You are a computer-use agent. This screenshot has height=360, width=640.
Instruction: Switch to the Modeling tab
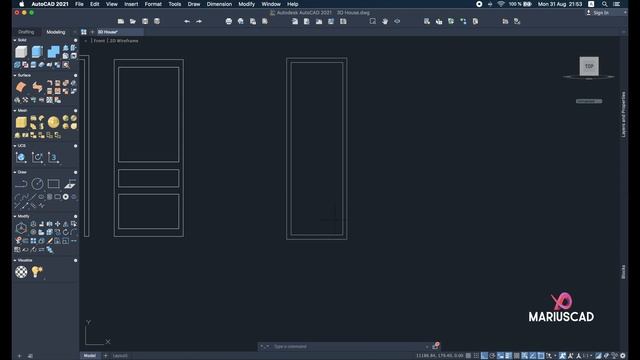(56, 32)
